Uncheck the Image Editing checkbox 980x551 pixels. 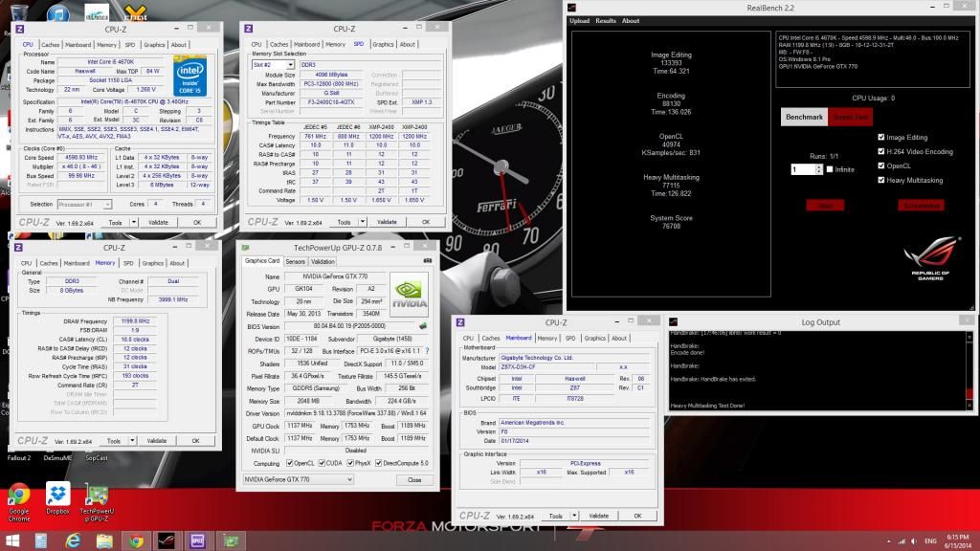[880, 137]
